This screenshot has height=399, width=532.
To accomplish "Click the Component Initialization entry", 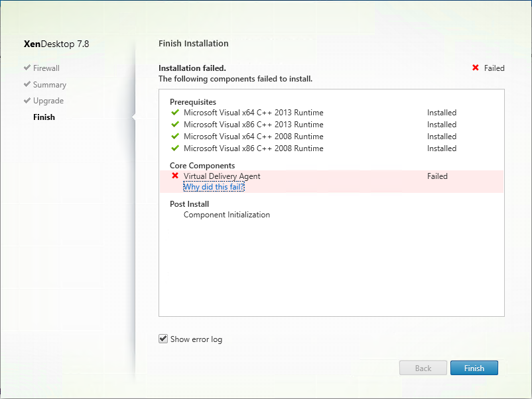I will tap(227, 215).
